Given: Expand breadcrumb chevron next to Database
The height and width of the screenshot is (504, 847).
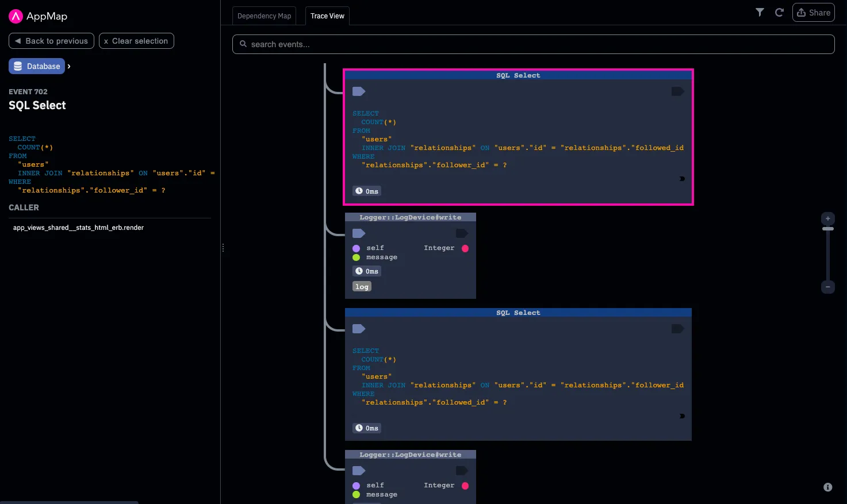Looking at the screenshot, I should point(69,66).
